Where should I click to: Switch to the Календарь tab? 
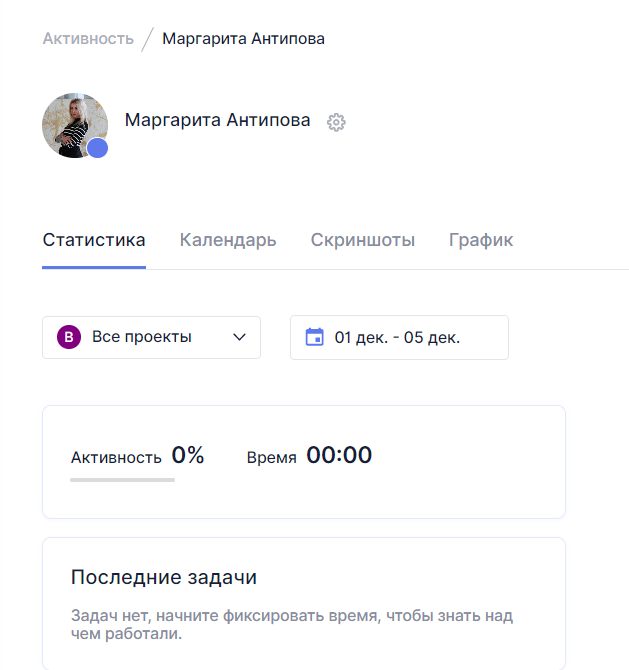click(x=228, y=240)
